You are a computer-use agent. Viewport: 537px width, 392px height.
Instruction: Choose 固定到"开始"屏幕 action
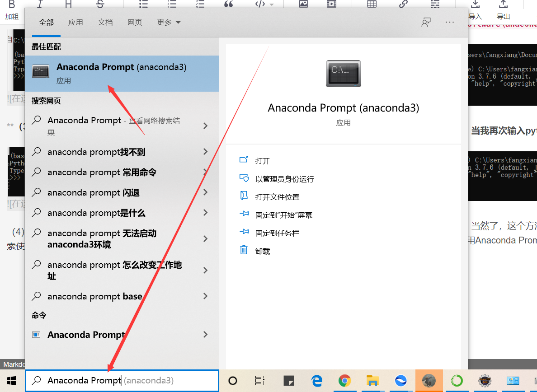tap(276, 215)
